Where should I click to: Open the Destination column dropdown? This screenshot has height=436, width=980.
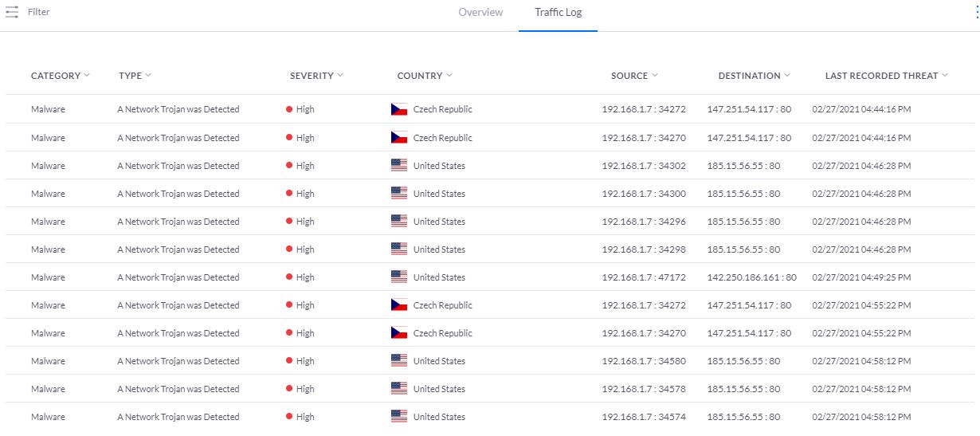coord(787,76)
